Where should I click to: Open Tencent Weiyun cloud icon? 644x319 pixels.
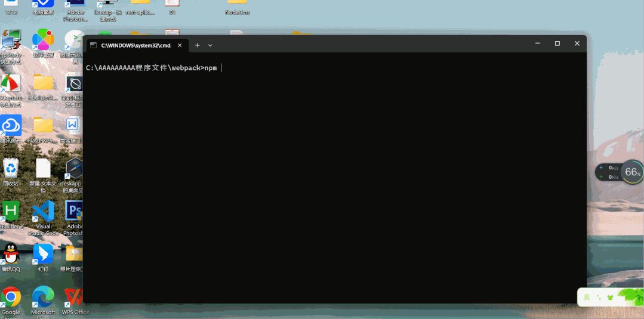(11, 126)
